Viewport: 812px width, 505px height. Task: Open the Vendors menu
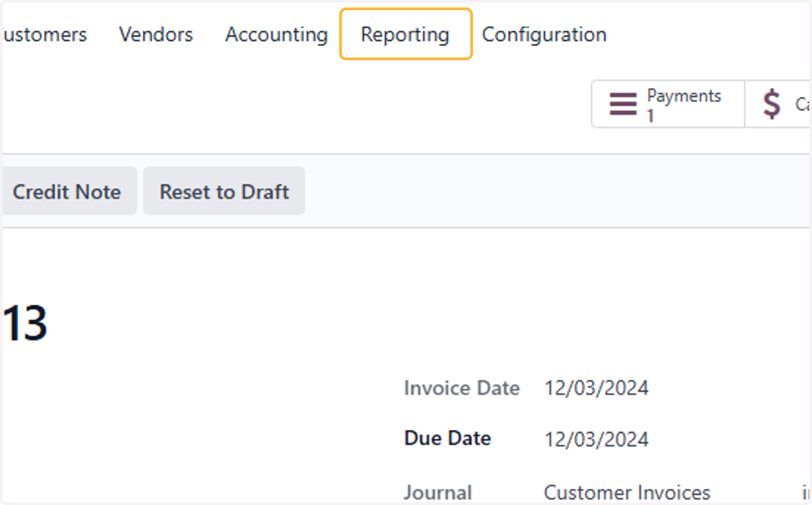tap(156, 35)
